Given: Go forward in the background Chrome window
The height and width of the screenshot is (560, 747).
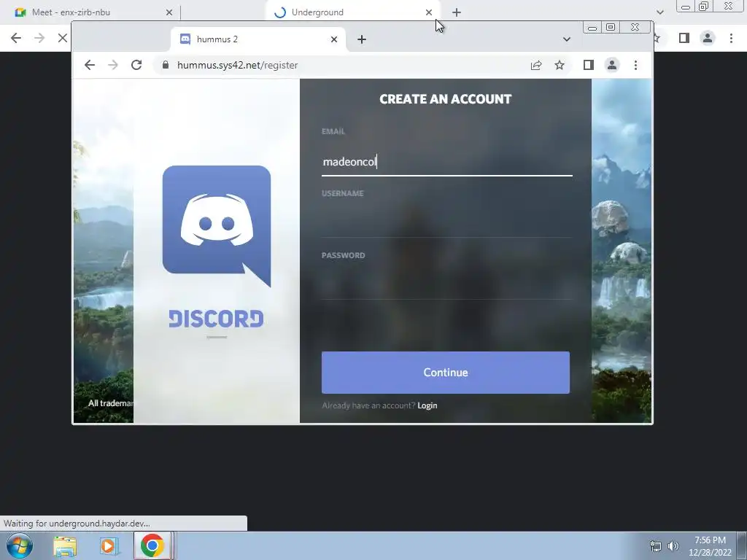Looking at the screenshot, I should (39, 38).
